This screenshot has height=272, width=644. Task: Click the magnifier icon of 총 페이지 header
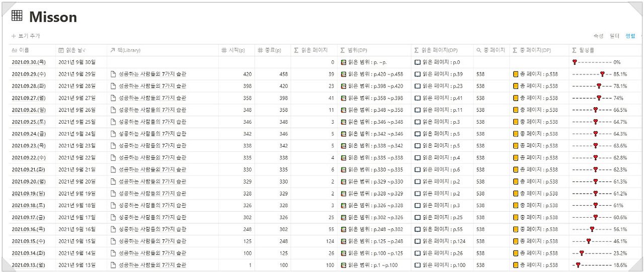coord(478,50)
